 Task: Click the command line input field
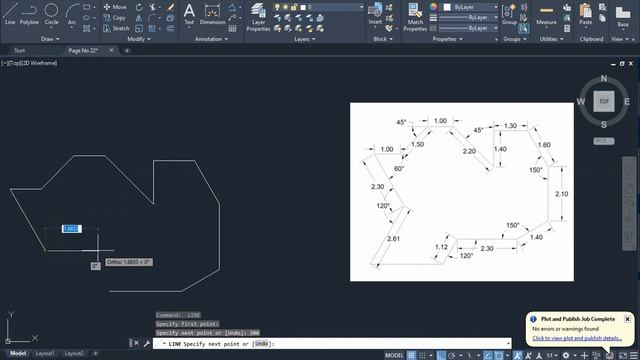tap(332, 344)
